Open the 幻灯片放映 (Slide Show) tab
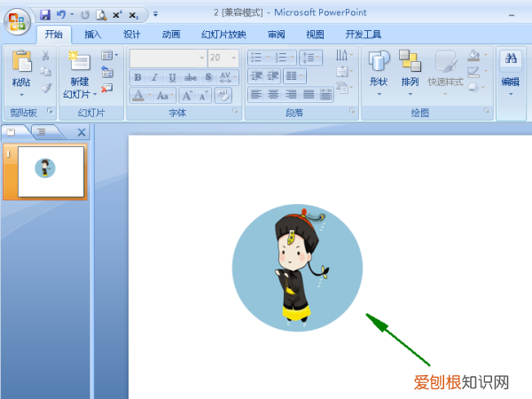Screen dimensions: 532x399 223,35
